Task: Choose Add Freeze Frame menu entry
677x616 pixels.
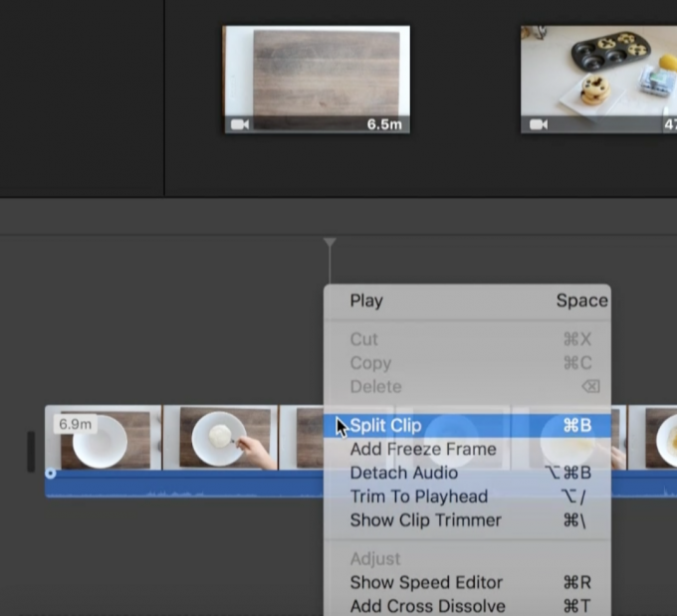Action: pos(467,450)
